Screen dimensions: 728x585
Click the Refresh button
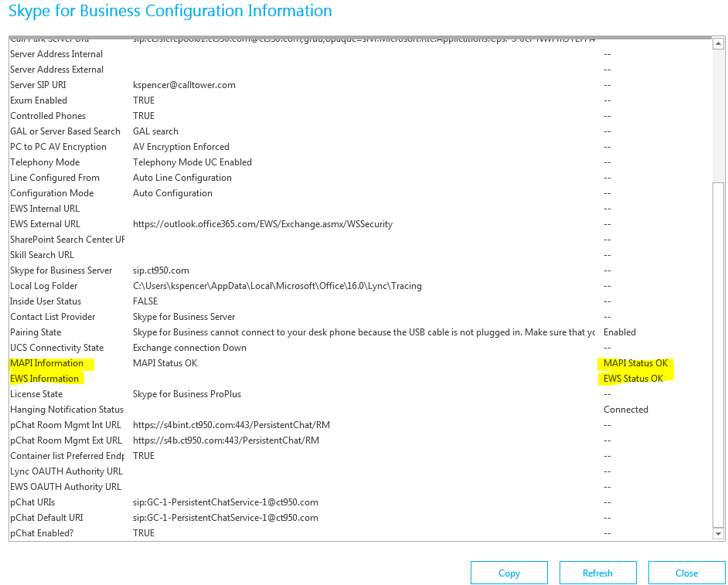pos(597,573)
